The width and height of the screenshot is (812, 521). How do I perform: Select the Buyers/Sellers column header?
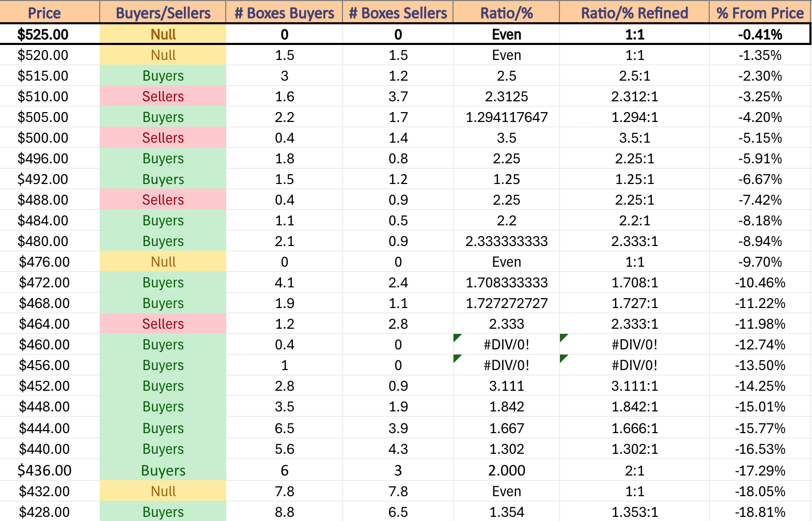[163, 12]
